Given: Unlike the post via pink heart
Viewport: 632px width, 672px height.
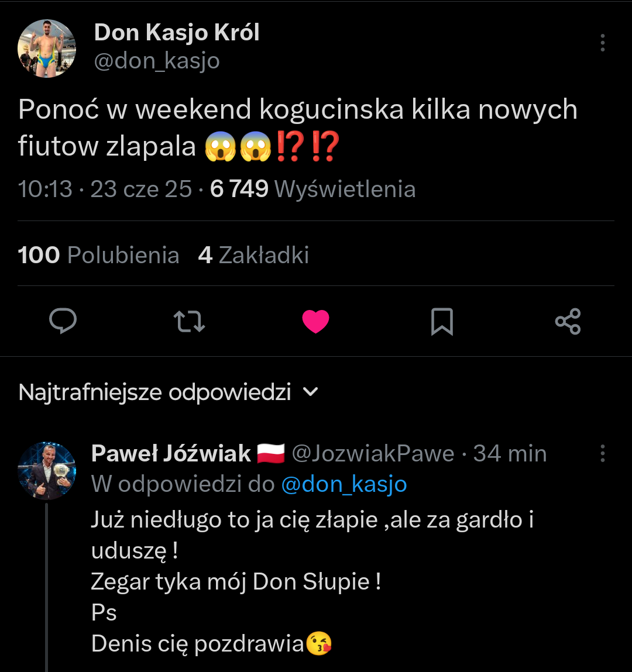Looking at the screenshot, I should point(316,321).
